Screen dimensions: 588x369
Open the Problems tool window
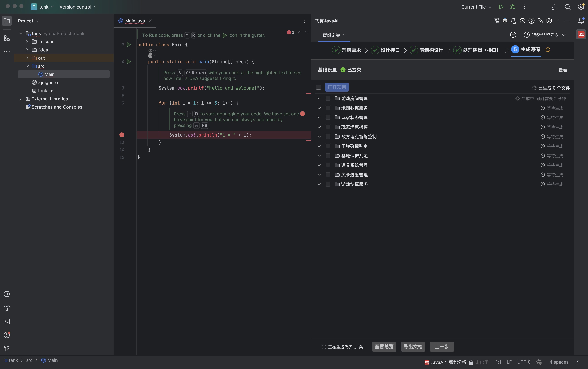[7, 335]
